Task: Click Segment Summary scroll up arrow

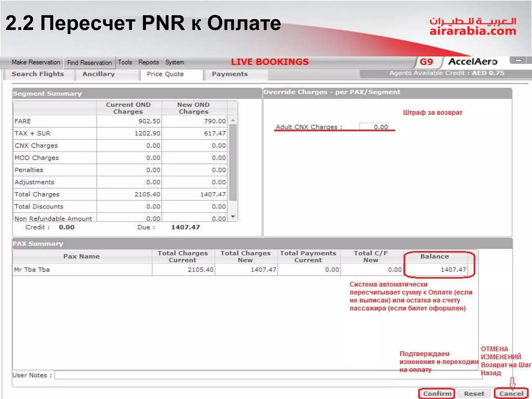Action: [233, 120]
